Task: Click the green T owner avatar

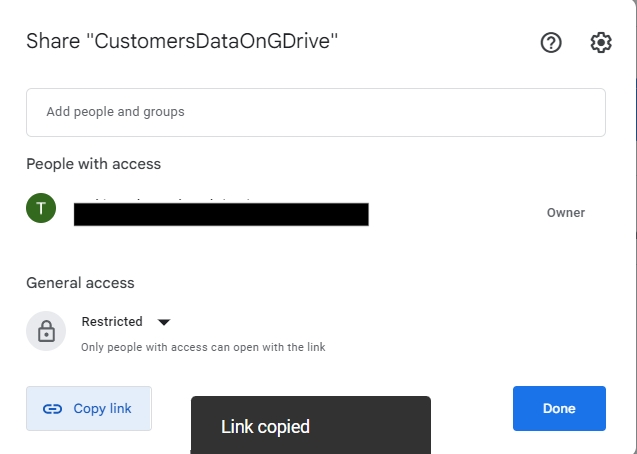Action: coord(41,208)
